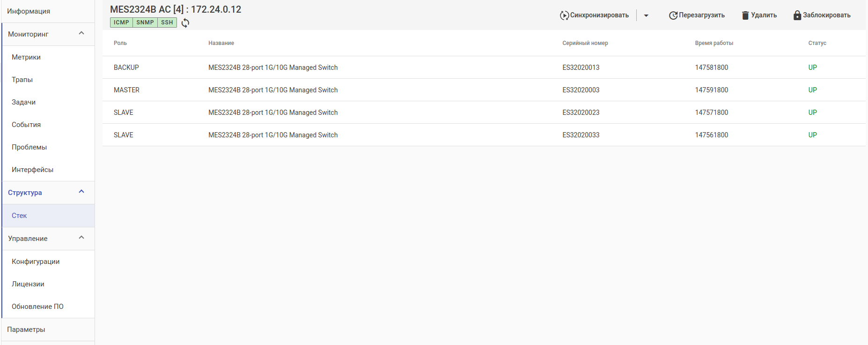Screen dimensions: 868x345
Task: Select the MASTER role cell
Action: click(126, 90)
